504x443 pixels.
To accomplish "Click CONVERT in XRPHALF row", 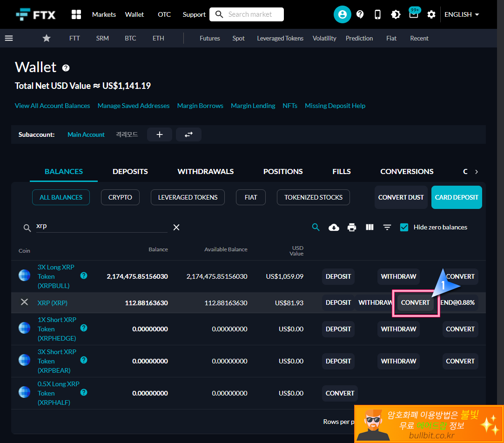I will point(340,393).
